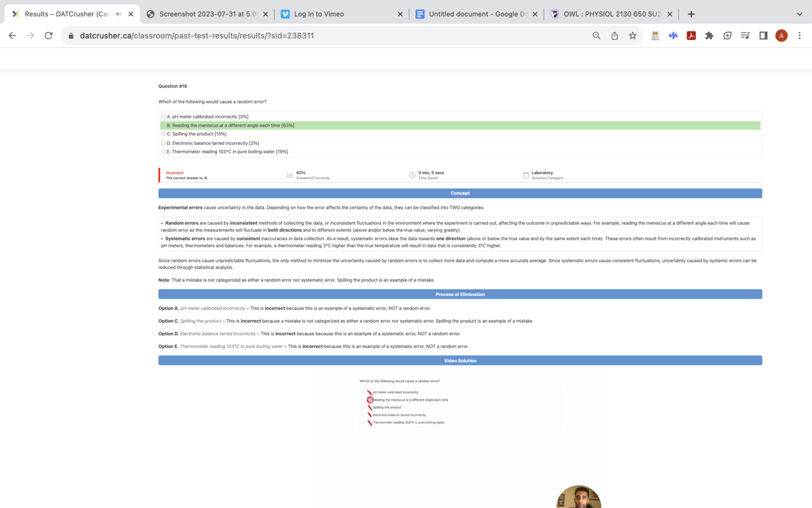The image size is (812, 508).
Task: Click the Laboratory category calendar icon
Action: (x=526, y=175)
